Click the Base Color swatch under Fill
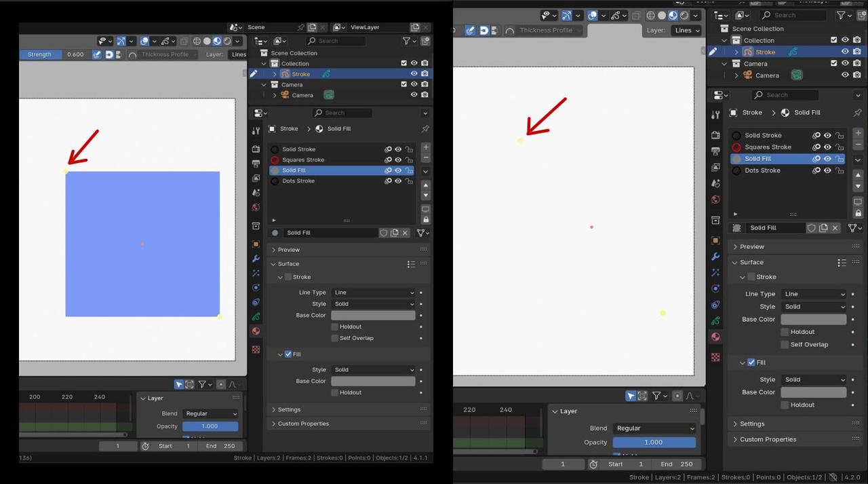The image size is (868, 484). (374, 381)
